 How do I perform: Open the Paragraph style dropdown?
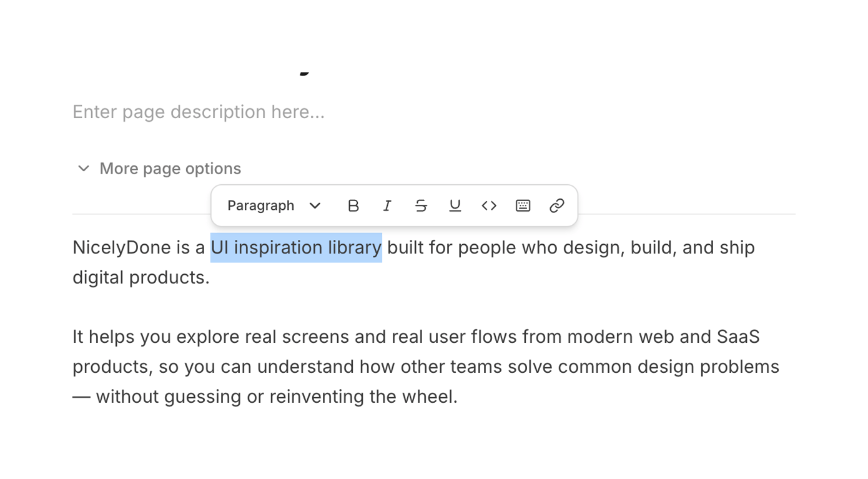274,205
